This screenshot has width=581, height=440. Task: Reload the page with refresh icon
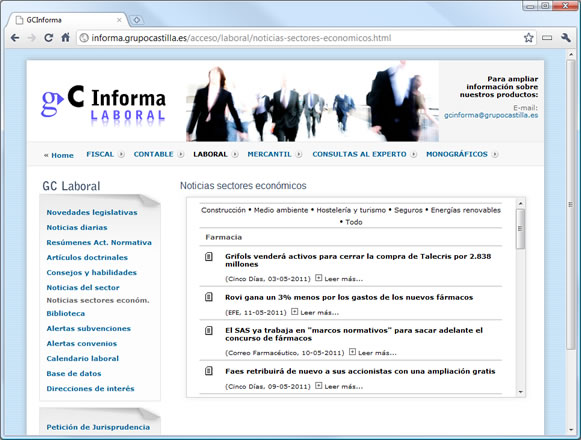tap(49, 37)
